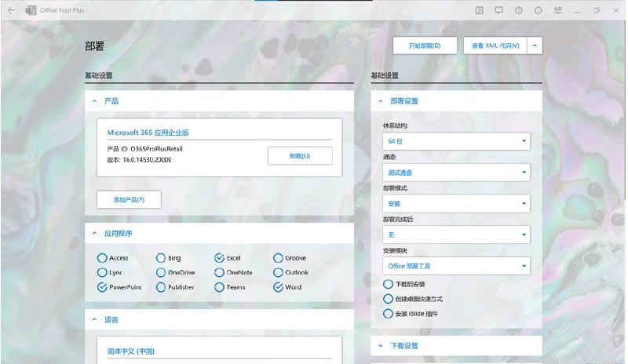Open the 通道 channel dropdown

click(x=456, y=172)
